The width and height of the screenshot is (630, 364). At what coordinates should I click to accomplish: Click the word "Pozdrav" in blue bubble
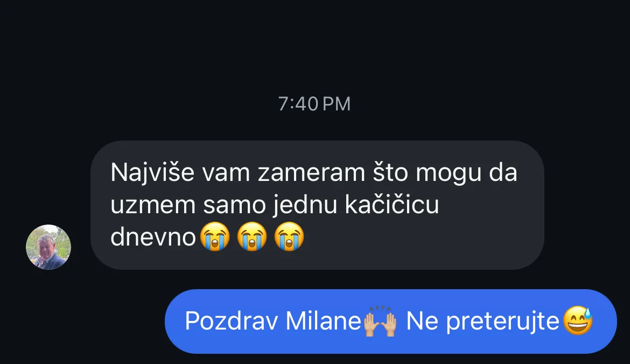tap(231, 321)
